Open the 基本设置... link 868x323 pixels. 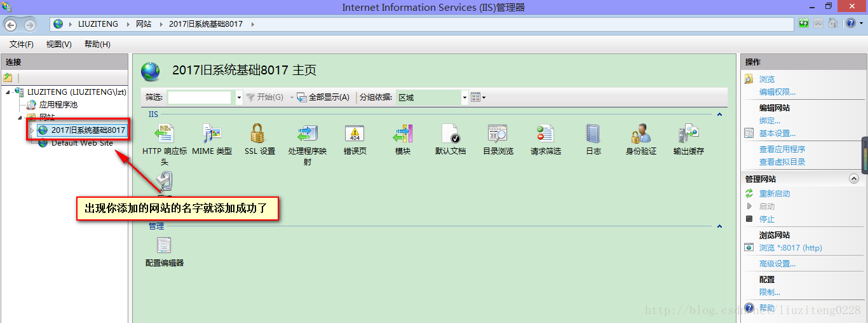click(777, 134)
